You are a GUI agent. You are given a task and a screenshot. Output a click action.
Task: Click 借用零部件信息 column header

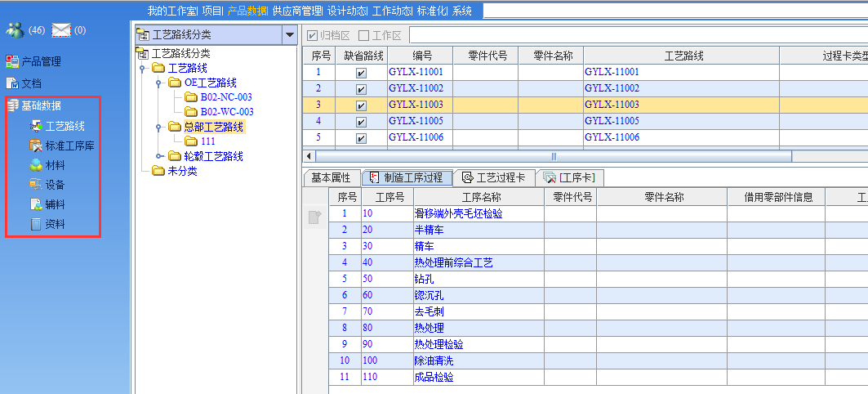coord(776,197)
